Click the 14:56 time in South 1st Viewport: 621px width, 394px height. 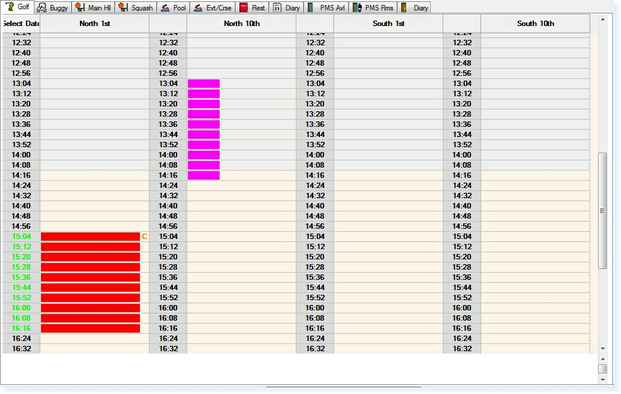[315, 226]
